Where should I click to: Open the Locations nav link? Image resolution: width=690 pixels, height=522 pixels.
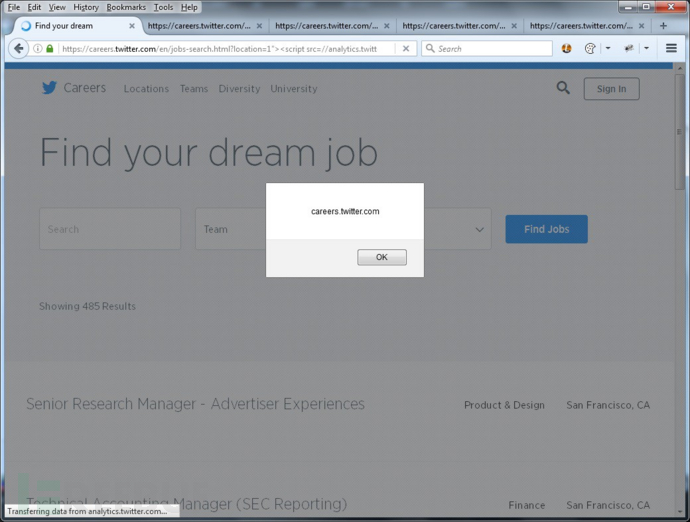pyautogui.click(x=146, y=88)
